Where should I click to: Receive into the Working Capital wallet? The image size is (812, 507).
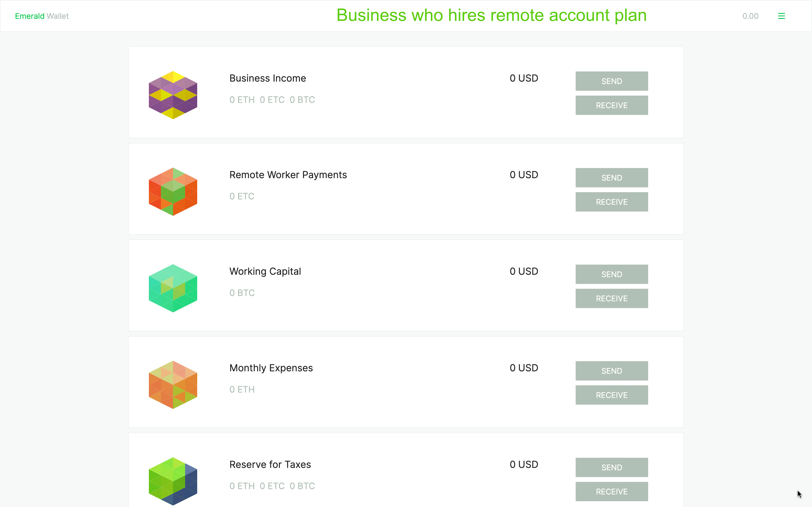tap(611, 298)
